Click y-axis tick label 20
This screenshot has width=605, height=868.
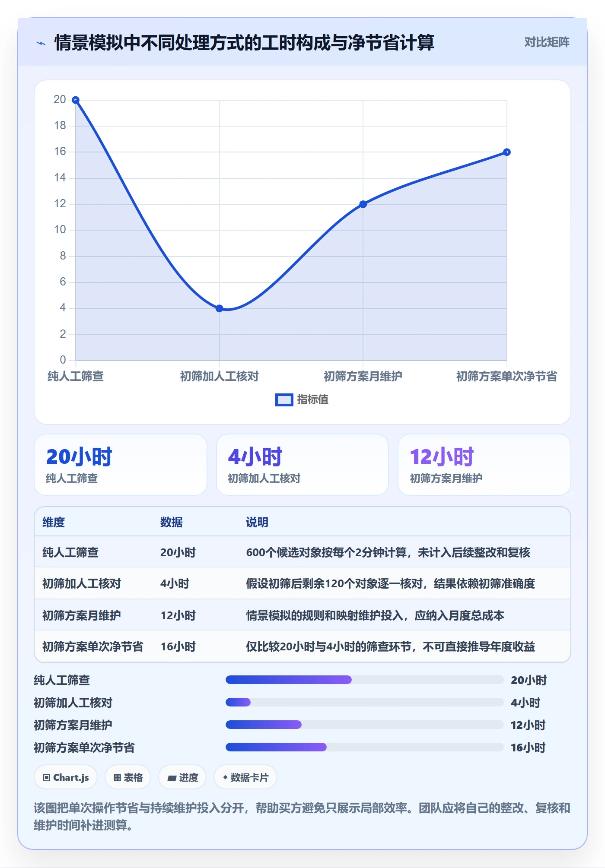click(60, 100)
